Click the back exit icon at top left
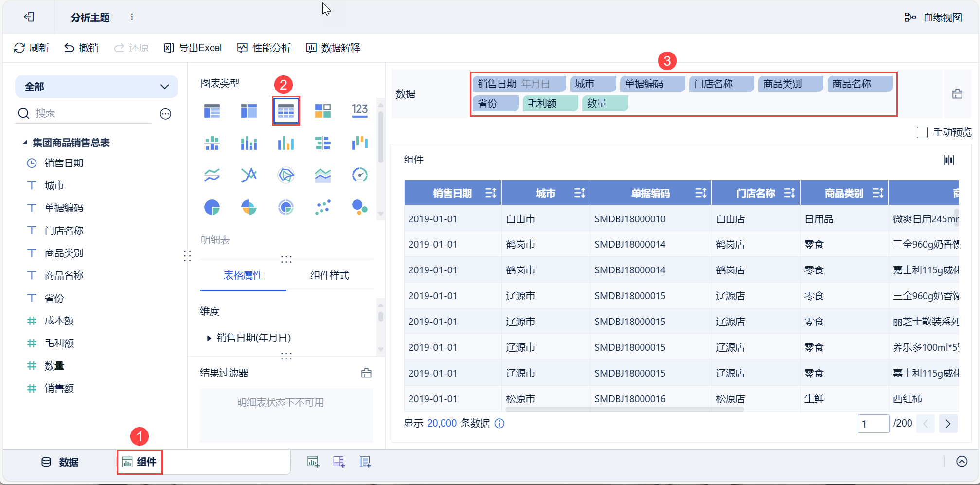Viewport: 980px width, 485px height. 29,17
